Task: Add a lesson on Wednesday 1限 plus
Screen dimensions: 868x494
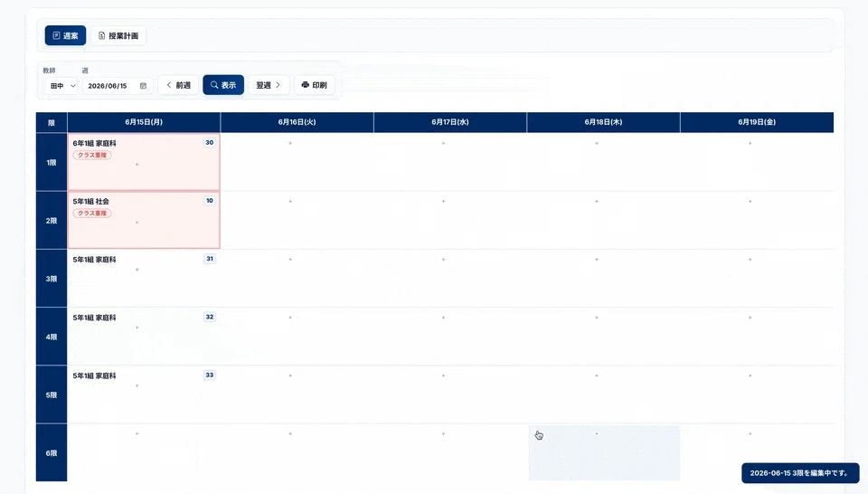Action: [443, 144]
